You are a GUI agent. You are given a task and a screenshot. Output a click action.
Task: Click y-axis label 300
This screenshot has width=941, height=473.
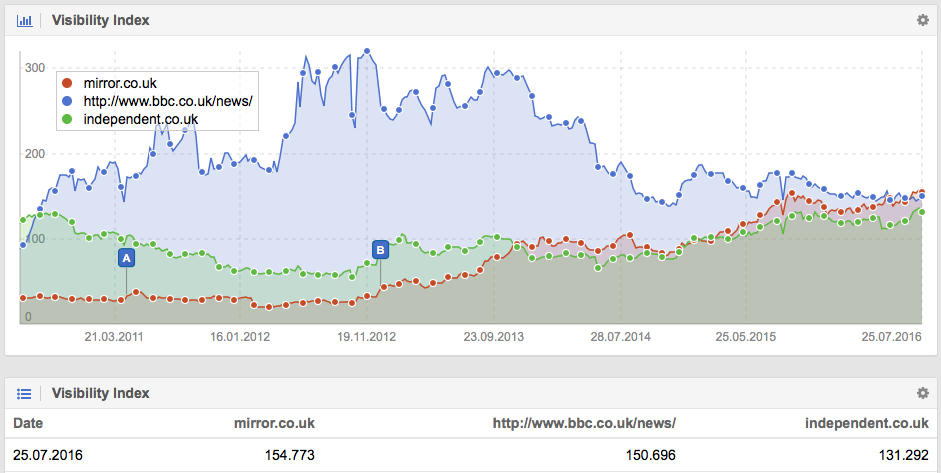click(x=35, y=68)
